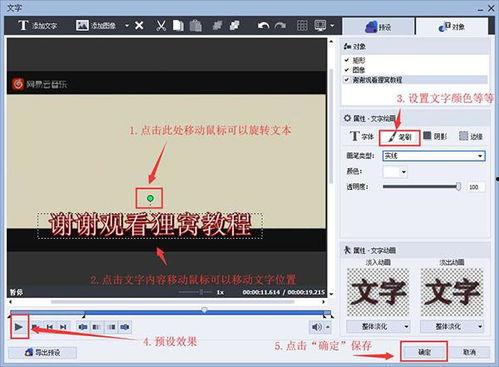Open the 画笔类型 dropdown showing 实线
499x367 pixels.
tap(434, 156)
